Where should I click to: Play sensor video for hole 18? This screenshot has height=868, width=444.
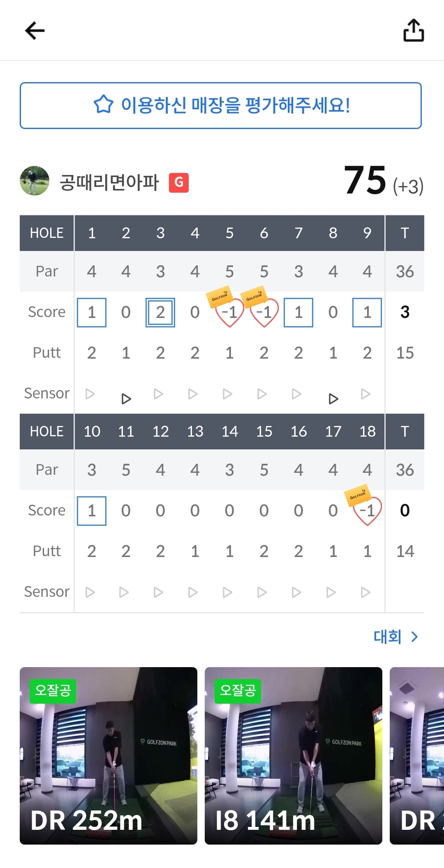[x=365, y=592]
